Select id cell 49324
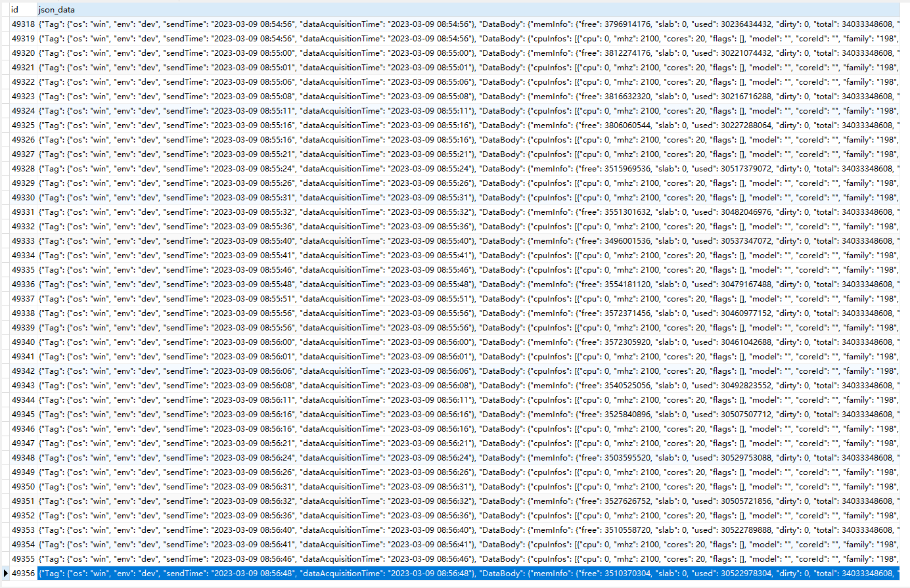This screenshot has width=910, height=588. 23,111
